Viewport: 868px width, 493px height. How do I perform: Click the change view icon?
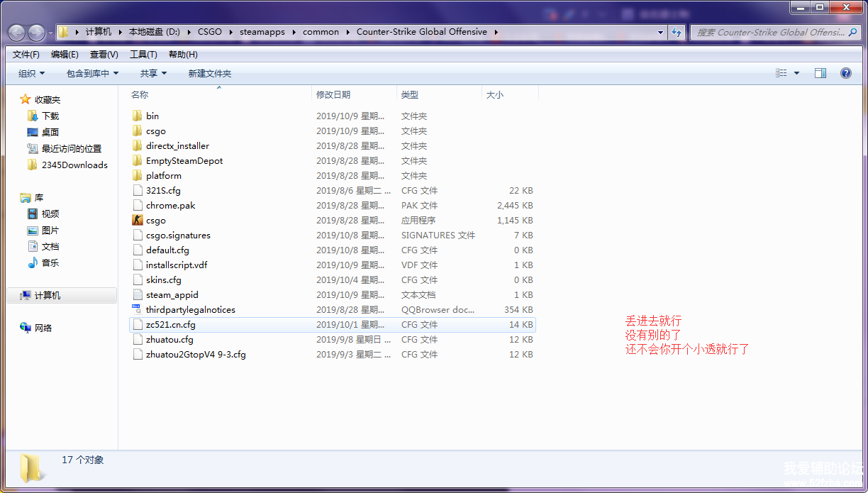click(x=781, y=73)
